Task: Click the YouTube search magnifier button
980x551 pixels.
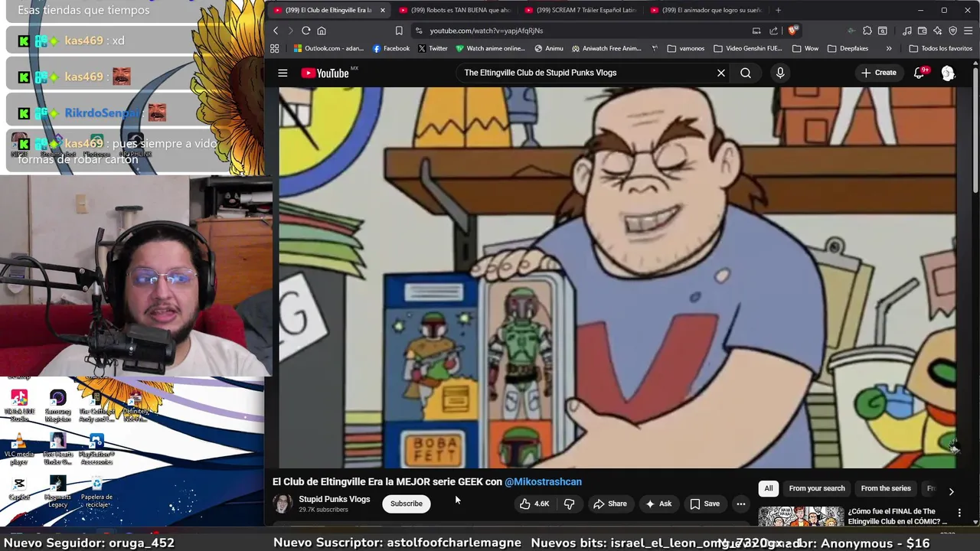Action: (x=746, y=73)
